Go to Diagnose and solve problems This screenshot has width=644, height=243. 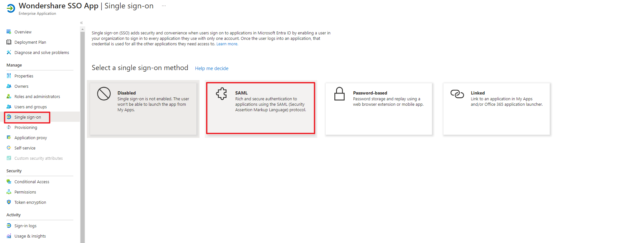(42, 52)
